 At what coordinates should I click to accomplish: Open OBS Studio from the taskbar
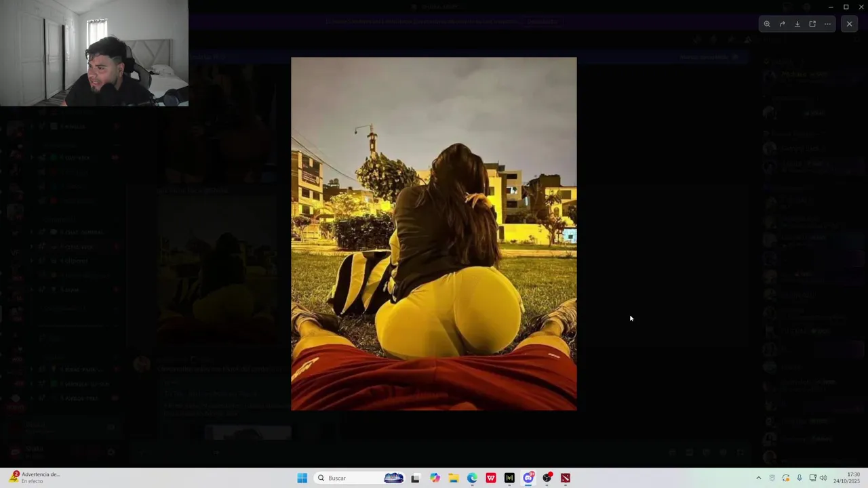click(547, 478)
